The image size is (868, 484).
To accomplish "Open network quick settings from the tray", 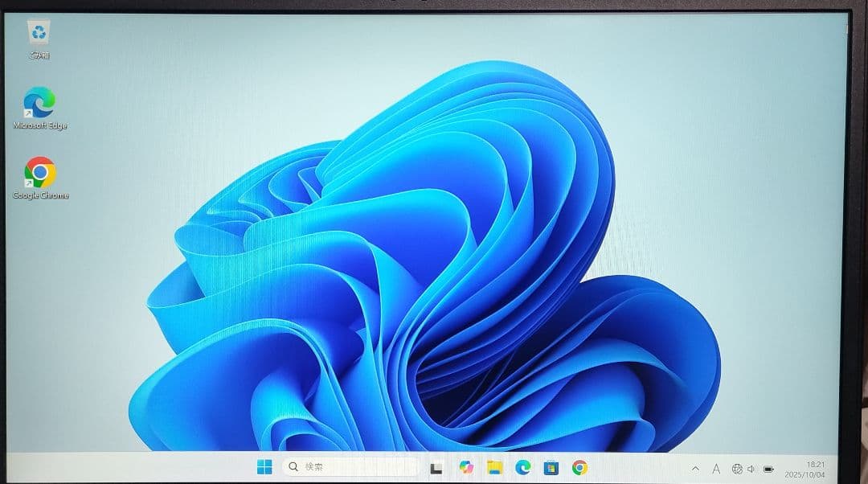I will (x=737, y=469).
